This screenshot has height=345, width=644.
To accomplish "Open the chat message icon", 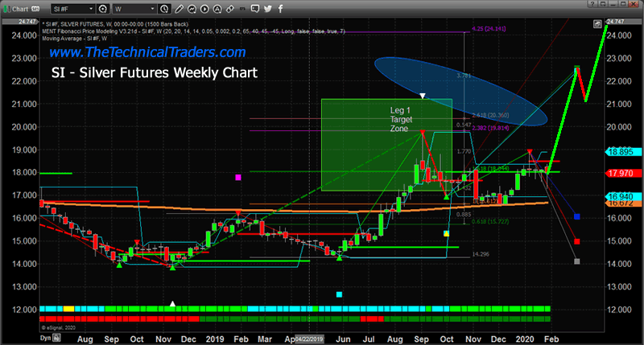I will coord(255,9).
